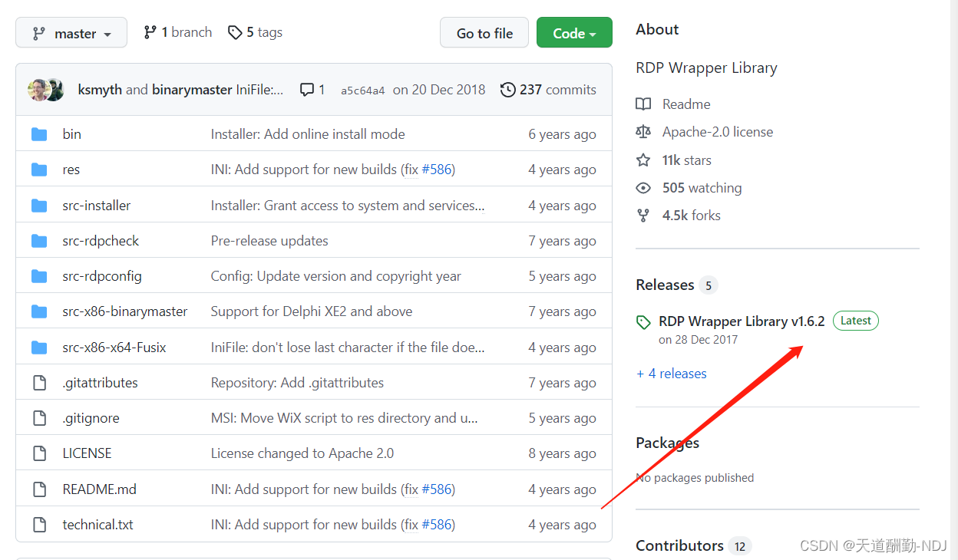Screen dimensions: 958x560
Task: Open the src-x86-x64-Fusix folder
Action: coord(114,348)
